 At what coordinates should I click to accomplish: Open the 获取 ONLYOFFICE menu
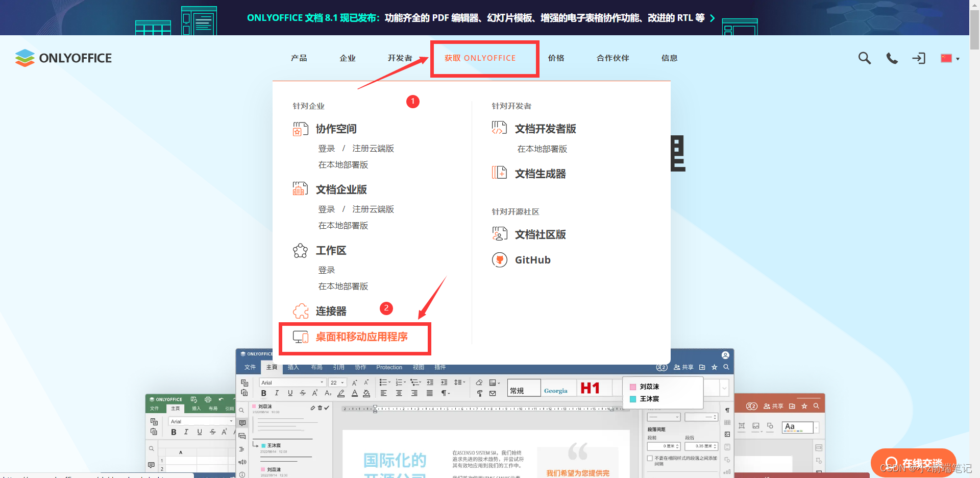[x=480, y=58]
